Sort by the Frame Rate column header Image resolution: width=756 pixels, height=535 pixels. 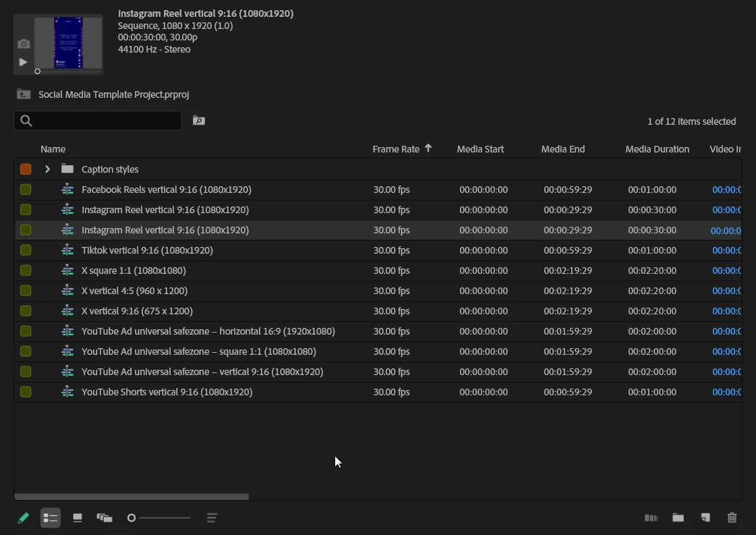396,149
